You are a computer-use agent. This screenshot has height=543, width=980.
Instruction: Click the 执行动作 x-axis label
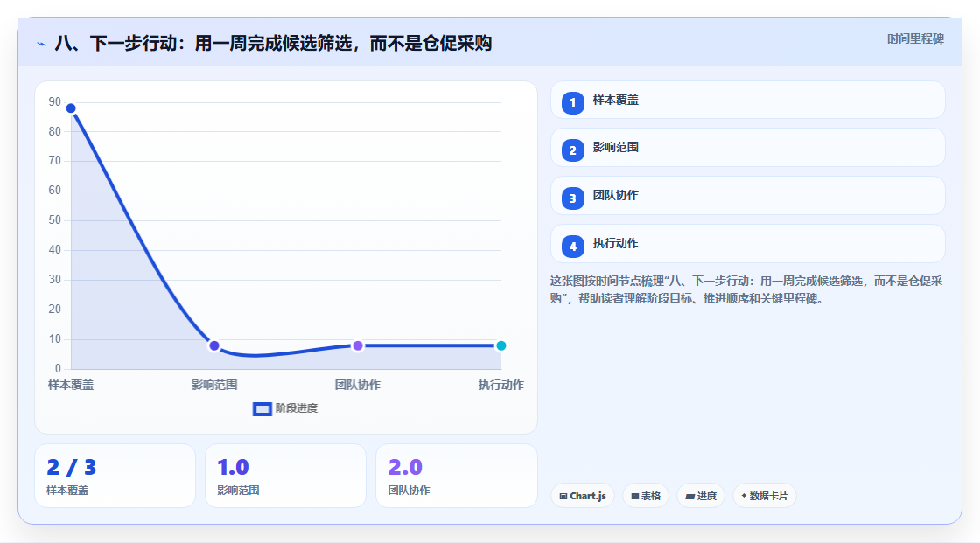click(501, 385)
